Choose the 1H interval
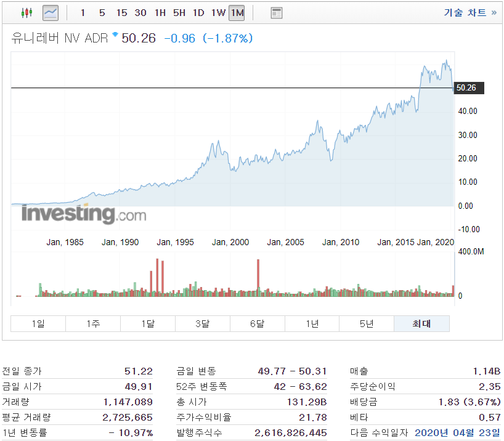504x441 pixels. [x=160, y=13]
